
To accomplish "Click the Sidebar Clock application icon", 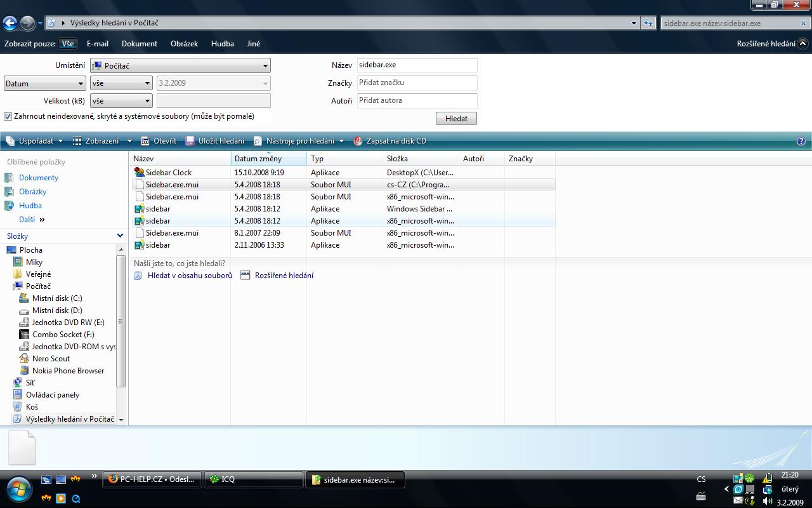I will (140, 173).
